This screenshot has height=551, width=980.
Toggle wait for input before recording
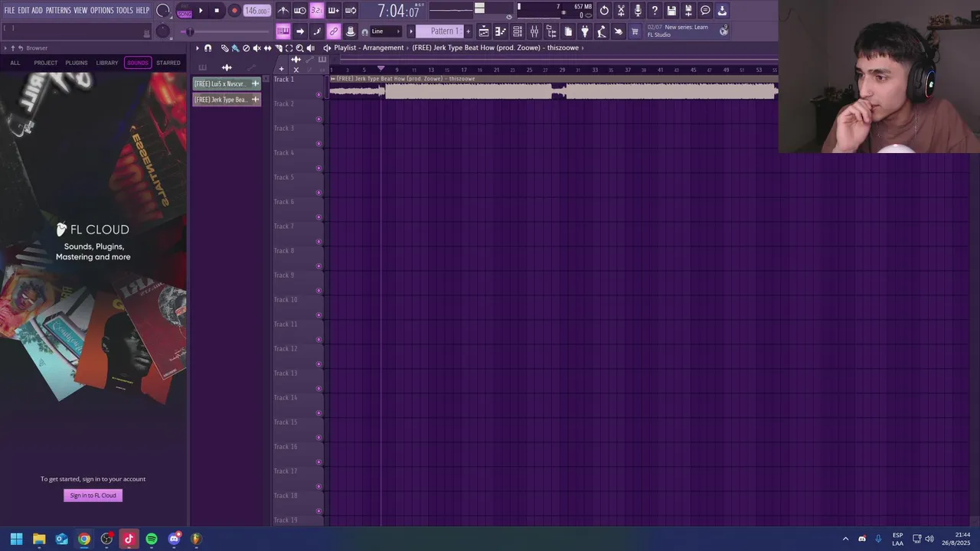tap(299, 11)
